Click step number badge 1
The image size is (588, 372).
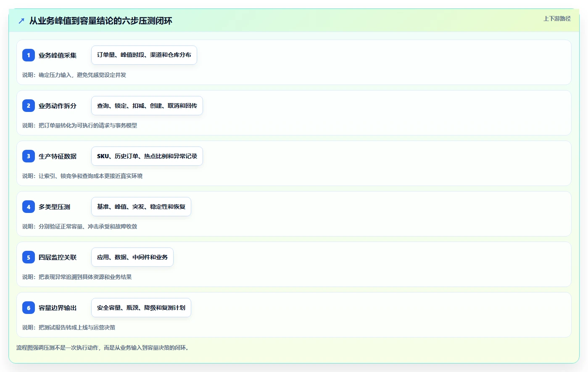click(x=29, y=55)
